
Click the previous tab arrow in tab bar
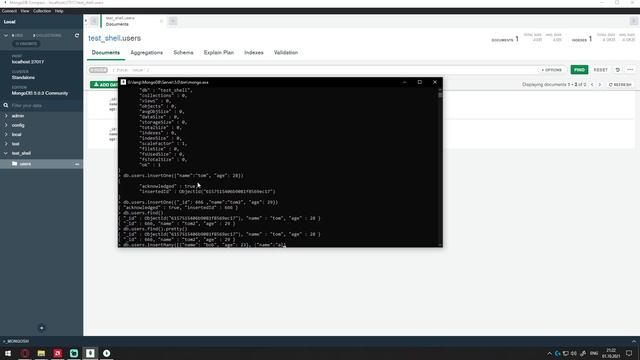pos(94,21)
